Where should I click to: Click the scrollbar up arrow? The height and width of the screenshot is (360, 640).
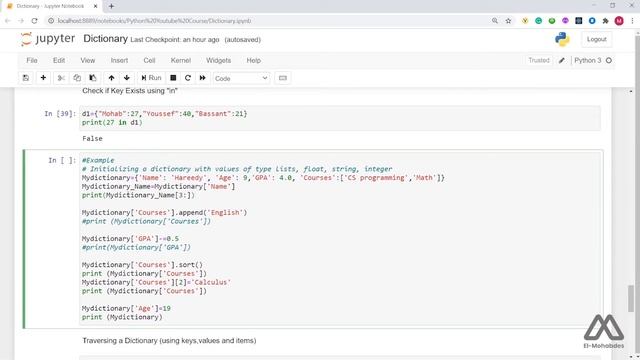point(631,91)
